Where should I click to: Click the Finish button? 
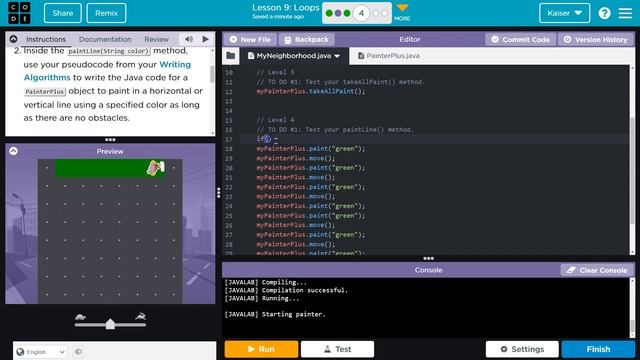[598, 349]
